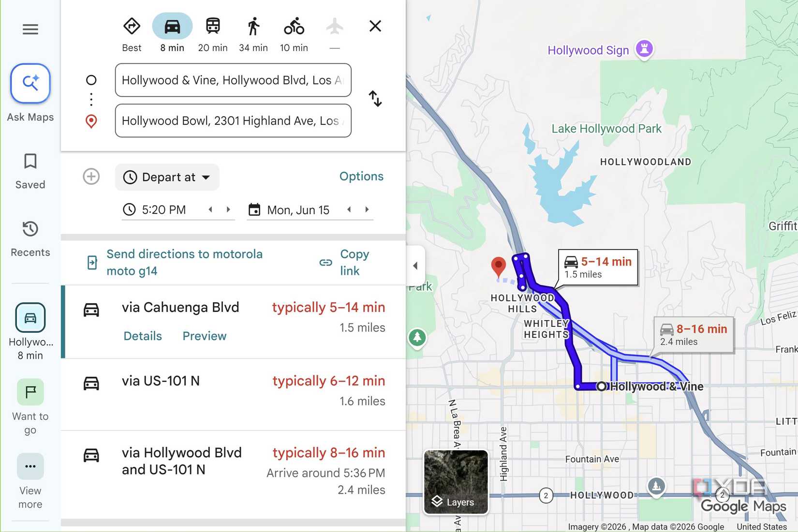Open route Options
The width and height of the screenshot is (798, 532).
tap(361, 177)
